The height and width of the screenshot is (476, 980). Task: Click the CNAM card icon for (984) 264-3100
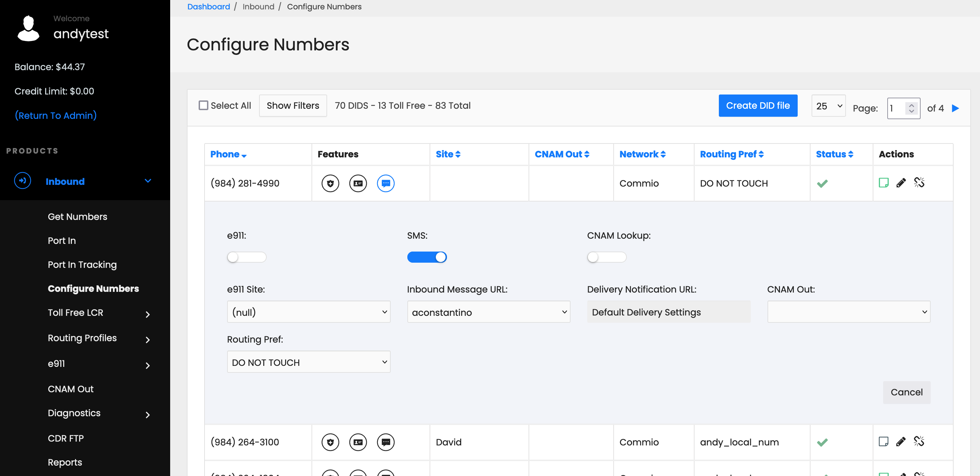[358, 442]
